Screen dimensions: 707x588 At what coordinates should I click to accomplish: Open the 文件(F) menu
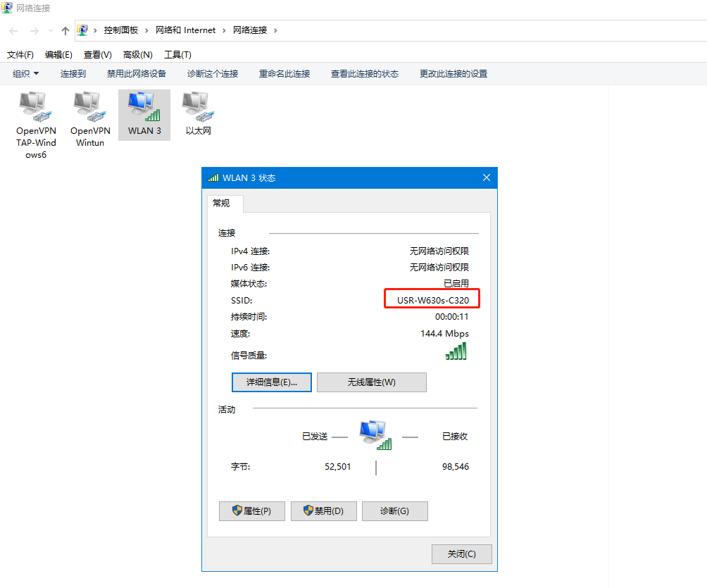pyautogui.click(x=20, y=55)
